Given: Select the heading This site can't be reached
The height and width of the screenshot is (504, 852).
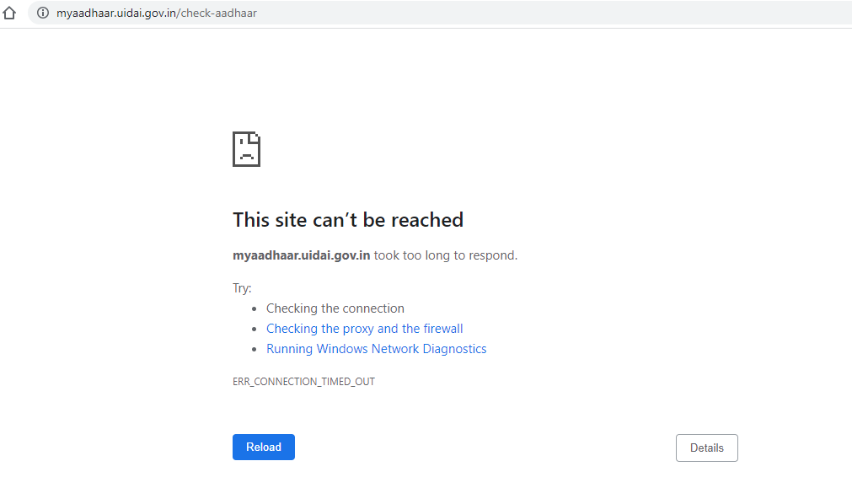Looking at the screenshot, I should pos(348,220).
